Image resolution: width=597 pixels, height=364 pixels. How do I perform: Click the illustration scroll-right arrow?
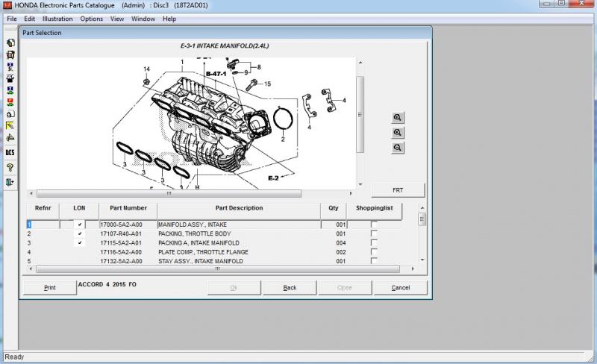tap(351, 193)
